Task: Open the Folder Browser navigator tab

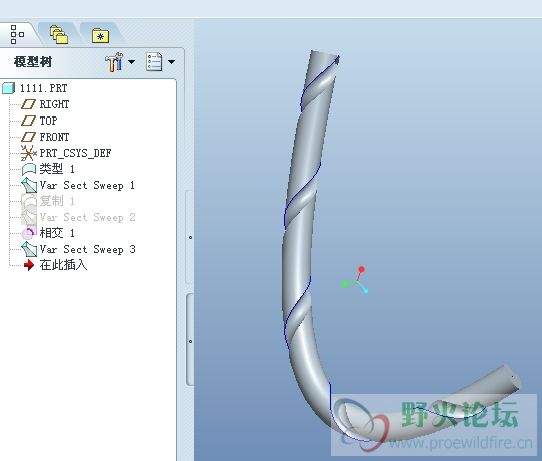Action: (59, 35)
